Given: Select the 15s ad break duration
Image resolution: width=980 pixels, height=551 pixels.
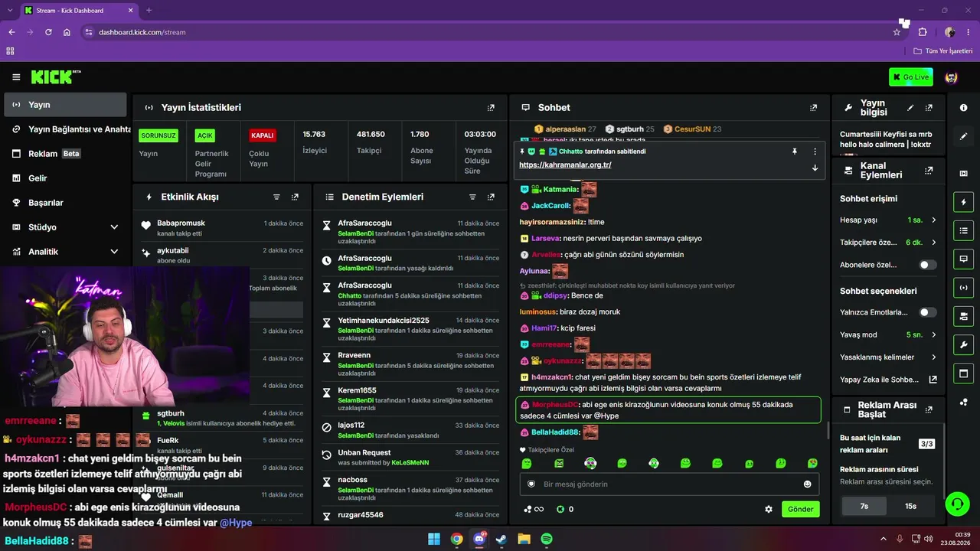Looking at the screenshot, I should [x=910, y=506].
